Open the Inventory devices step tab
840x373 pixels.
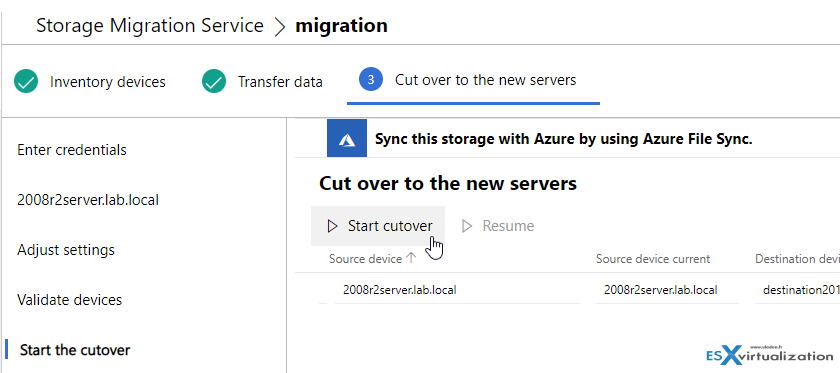pyautogui.click(x=90, y=82)
